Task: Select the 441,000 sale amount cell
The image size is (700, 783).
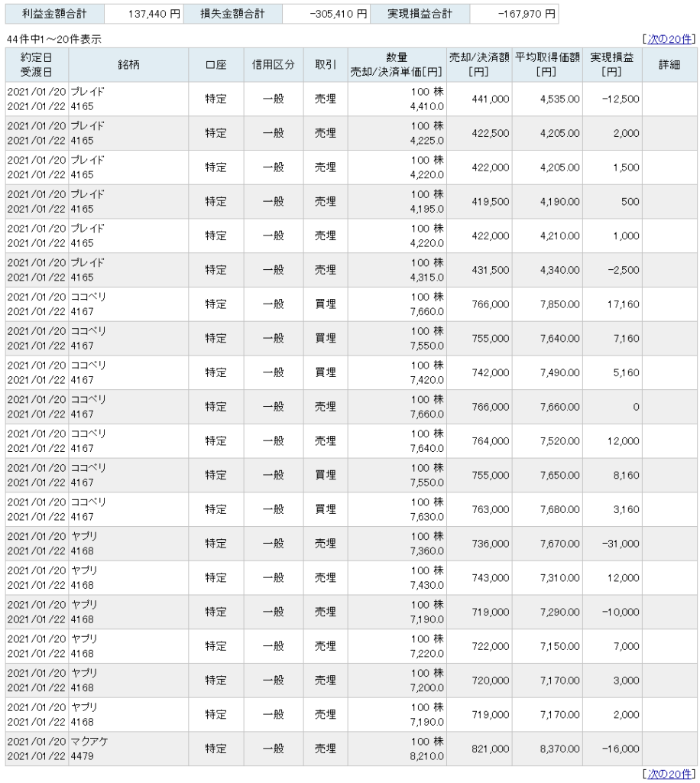Action: [479, 99]
